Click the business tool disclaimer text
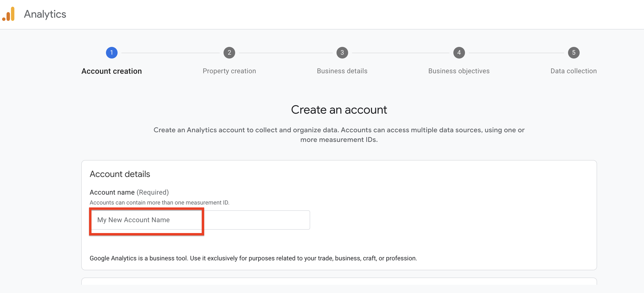This screenshot has height=293, width=644. pyautogui.click(x=253, y=258)
